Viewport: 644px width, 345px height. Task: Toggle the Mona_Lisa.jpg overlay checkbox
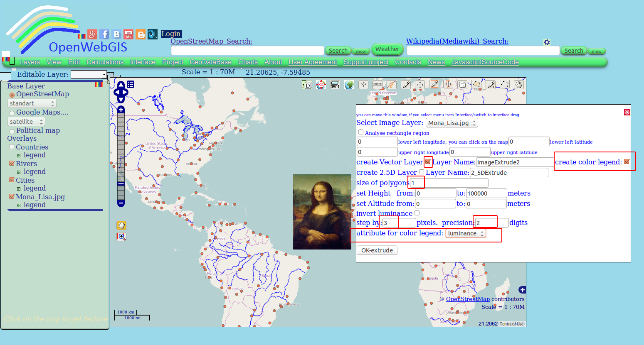12,196
